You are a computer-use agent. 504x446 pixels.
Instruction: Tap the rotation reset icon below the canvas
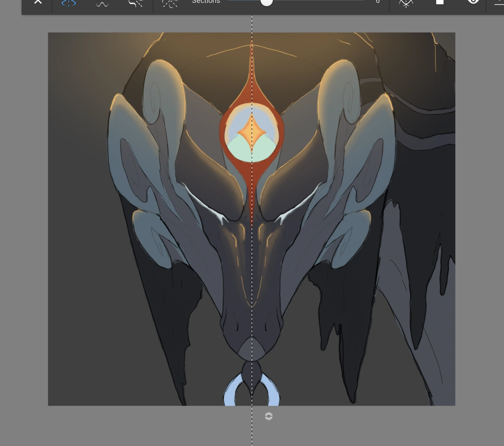[x=269, y=416]
